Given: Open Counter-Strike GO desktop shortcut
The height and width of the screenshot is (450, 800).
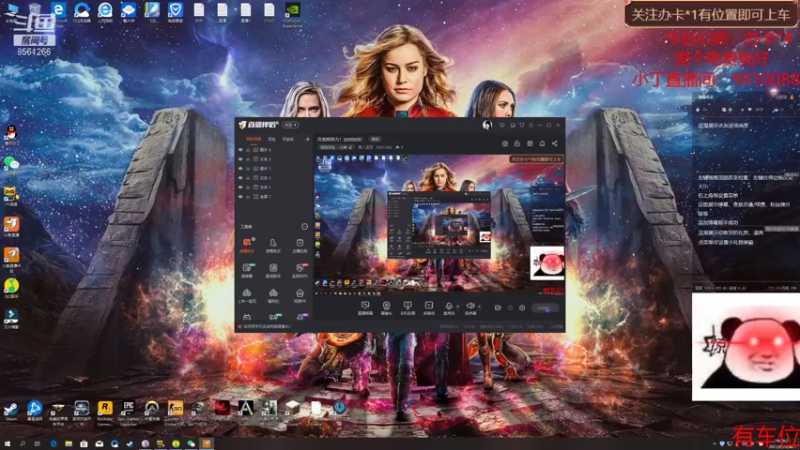Looking at the screenshot, I should (175, 412).
